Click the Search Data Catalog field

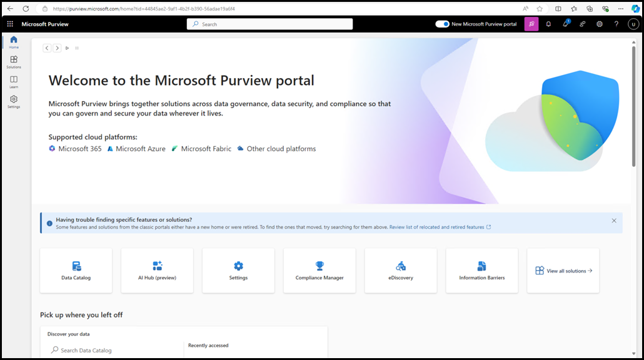(113, 351)
